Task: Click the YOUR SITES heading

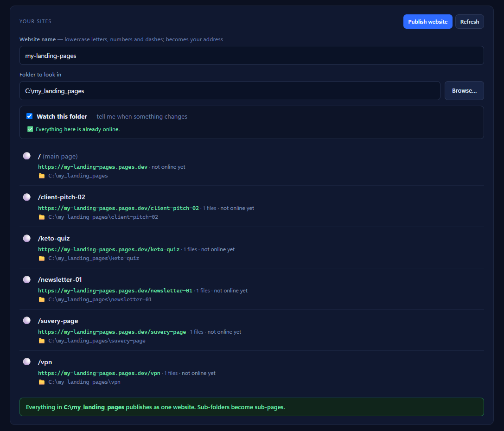Action: coord(35,21)
